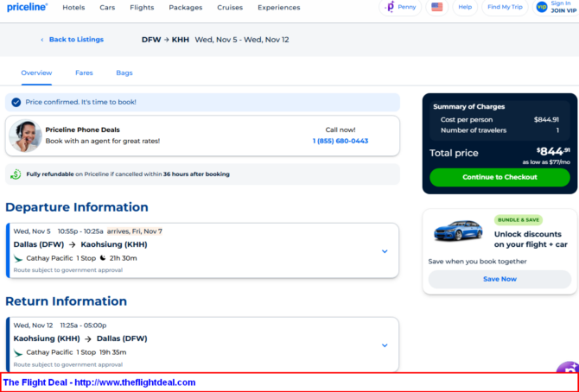Screen dimensions: 579x392
Task: Click the BUNDLE & SAVE badge
Action: point(519,220)
